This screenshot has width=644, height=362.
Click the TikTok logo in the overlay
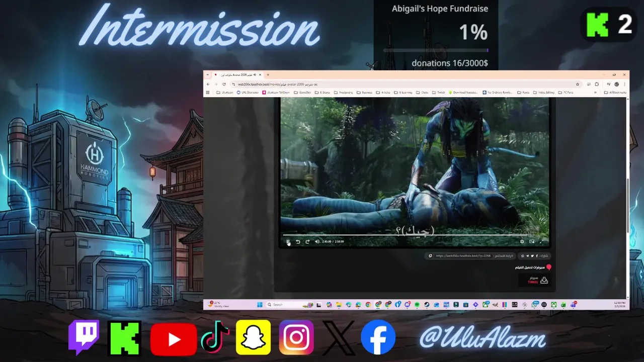click(215, 337)
